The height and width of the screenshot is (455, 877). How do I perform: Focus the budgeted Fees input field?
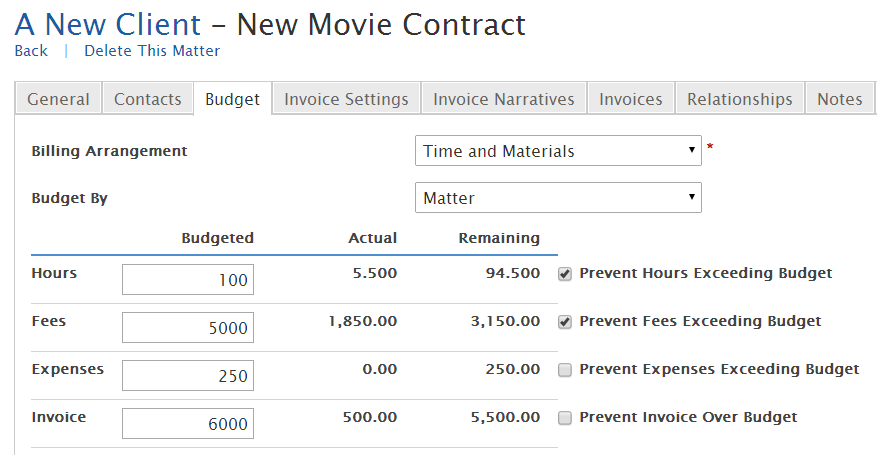point(188,328)
